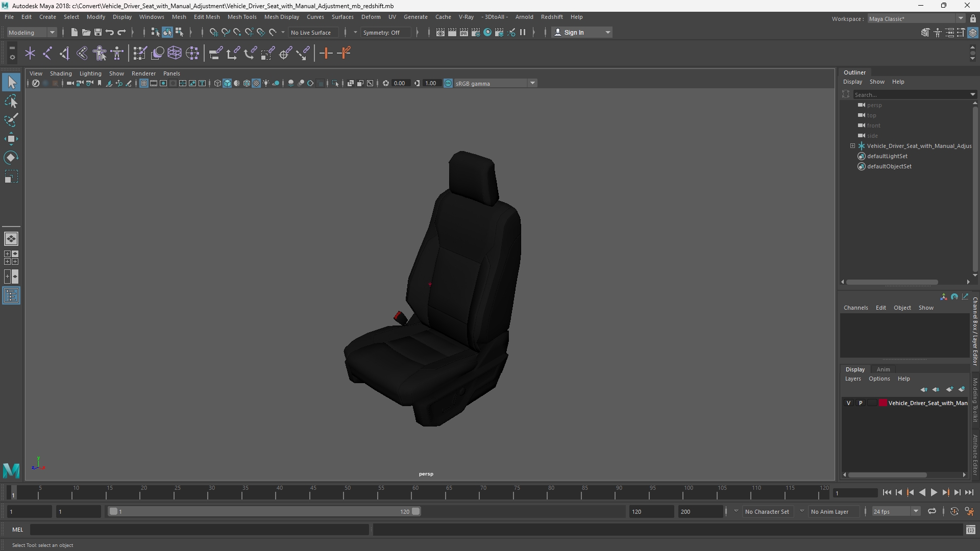Image resolution: width=980 pixels, height=551 pixels.
Task: Toggle textured display in viewport
Action: [x=256, y=83]
